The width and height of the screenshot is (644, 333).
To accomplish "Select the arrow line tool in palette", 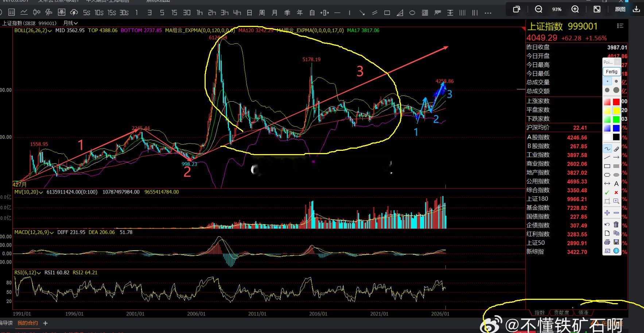I will point(616,157).
